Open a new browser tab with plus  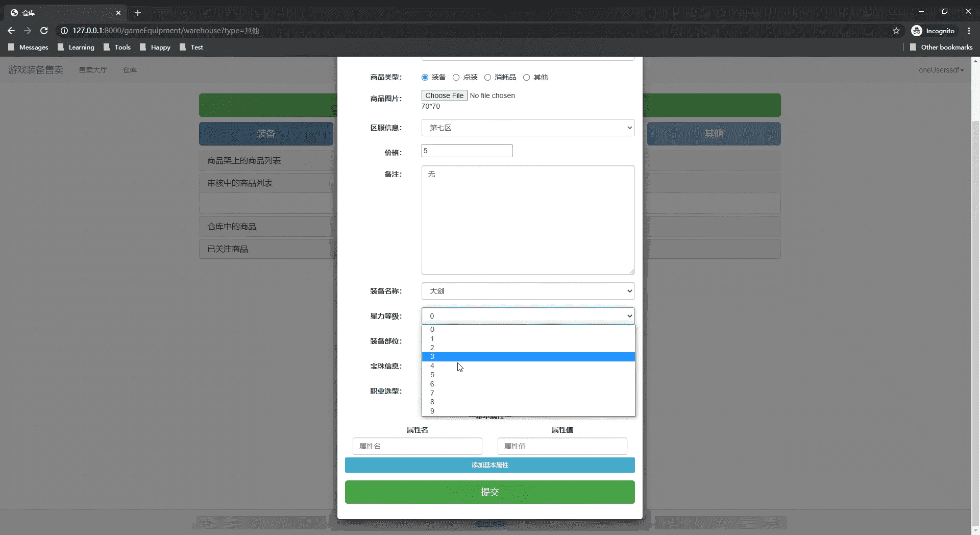point(138,13)
